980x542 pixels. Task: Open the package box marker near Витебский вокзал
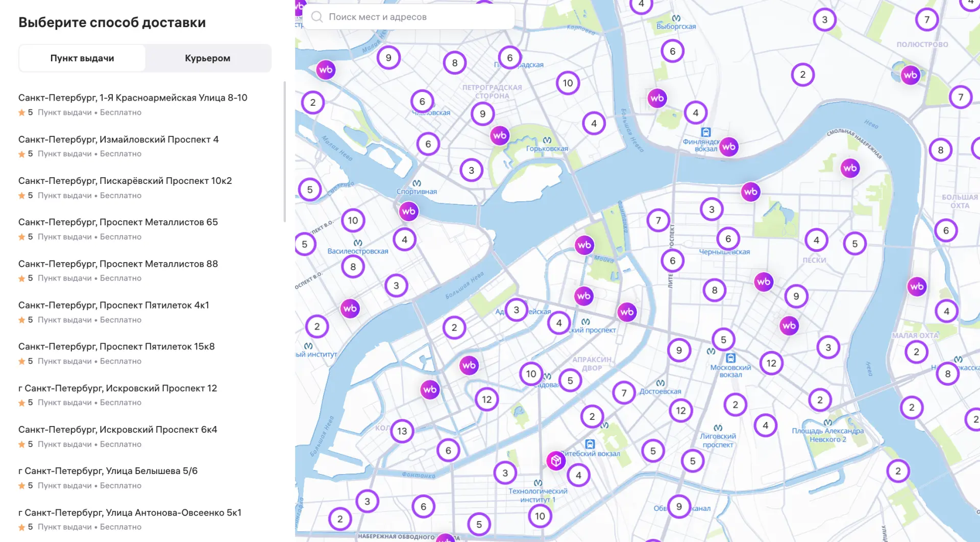556,461
